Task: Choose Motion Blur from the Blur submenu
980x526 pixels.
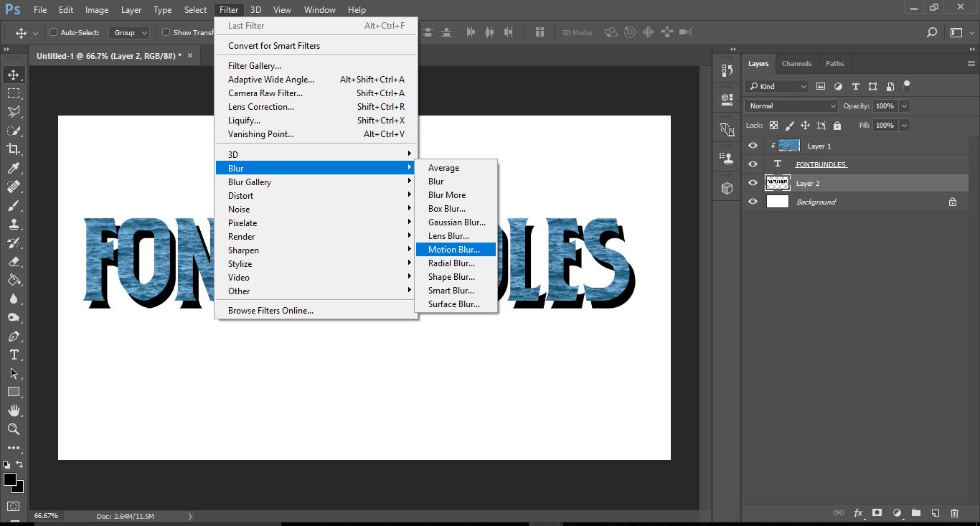Action: tap(456, 250)
